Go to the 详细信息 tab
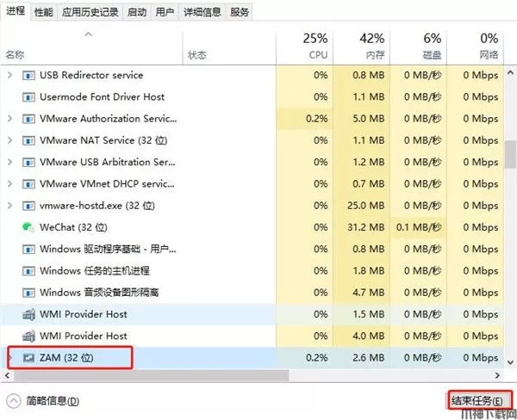This screenshot has height=420, width=517. [202, 13]
